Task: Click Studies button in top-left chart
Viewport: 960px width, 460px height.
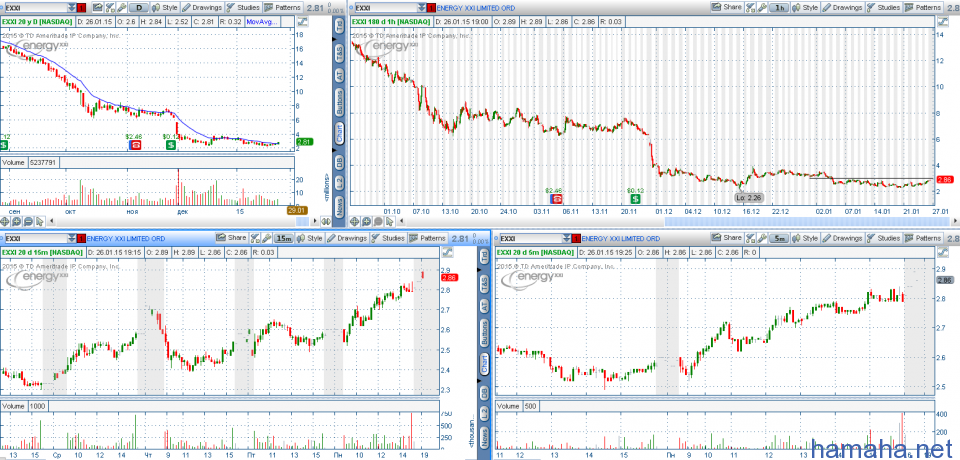Action: 244,8
